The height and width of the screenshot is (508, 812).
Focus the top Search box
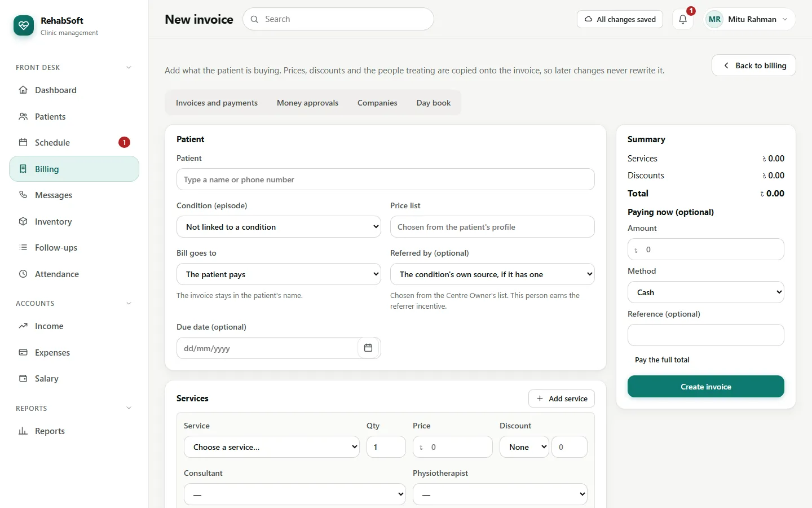point(338,19)
